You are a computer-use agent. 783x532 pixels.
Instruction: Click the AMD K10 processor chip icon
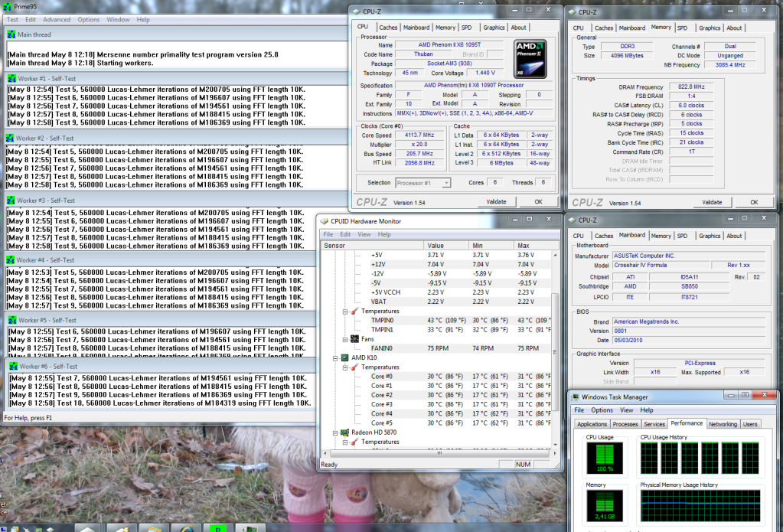tap(344, 357)
